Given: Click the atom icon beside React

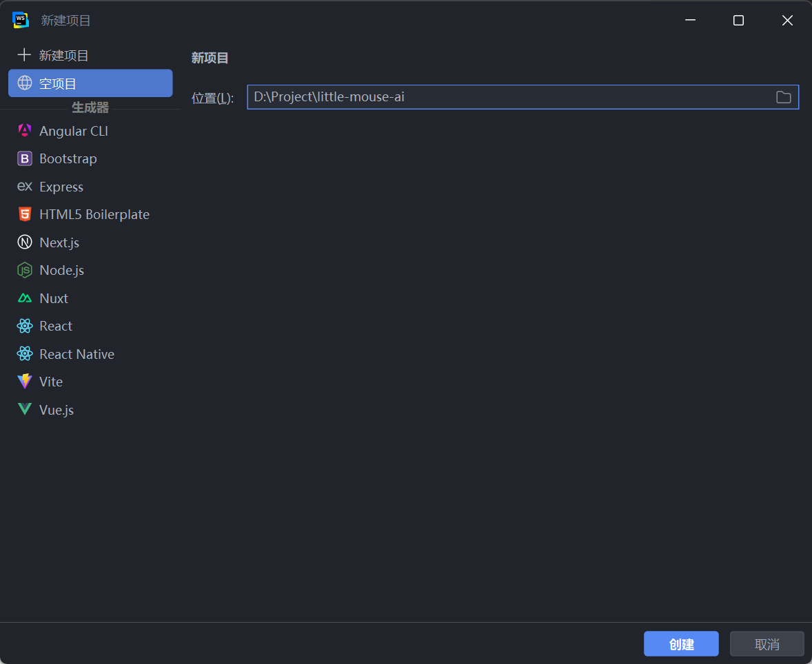Looking at the screenshot, I should click(25, 326).
